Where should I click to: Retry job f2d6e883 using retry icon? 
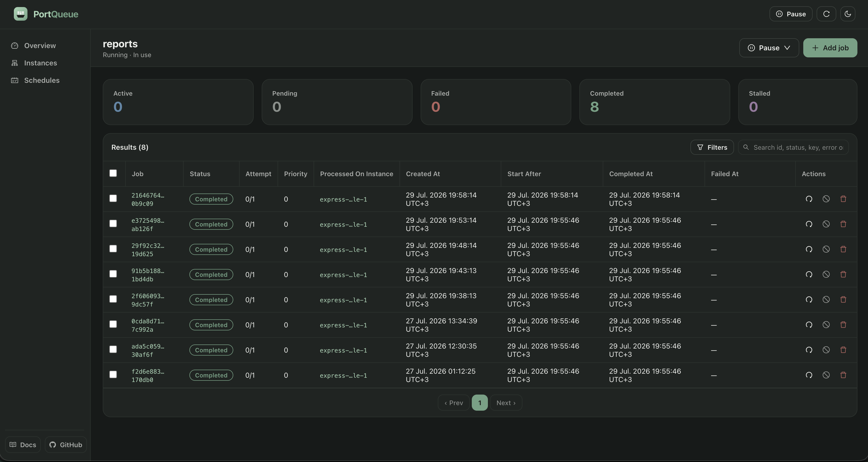click(x=809, y=375)
